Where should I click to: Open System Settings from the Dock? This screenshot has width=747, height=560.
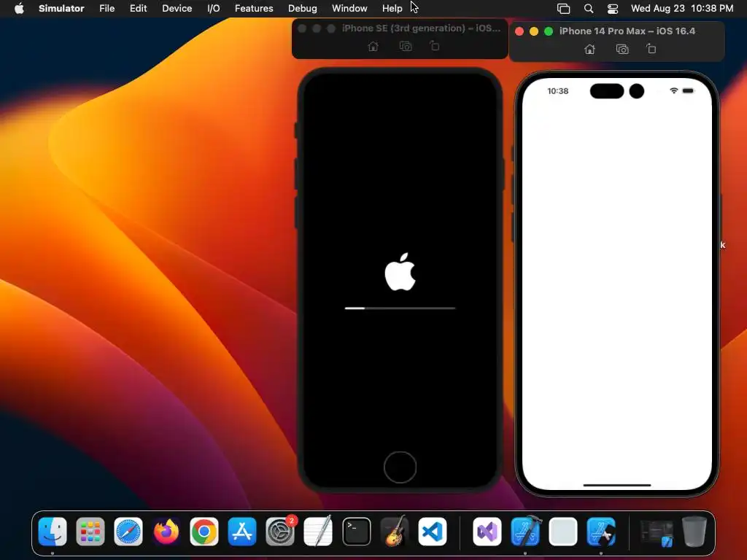click(280, 531)
